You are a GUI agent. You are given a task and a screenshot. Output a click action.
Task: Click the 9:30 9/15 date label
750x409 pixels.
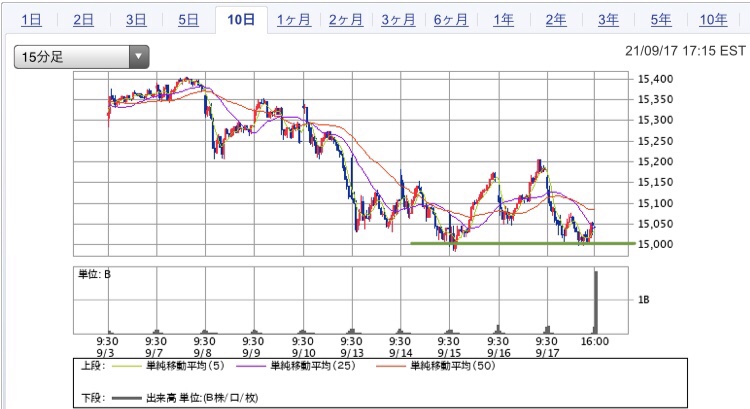449,347
